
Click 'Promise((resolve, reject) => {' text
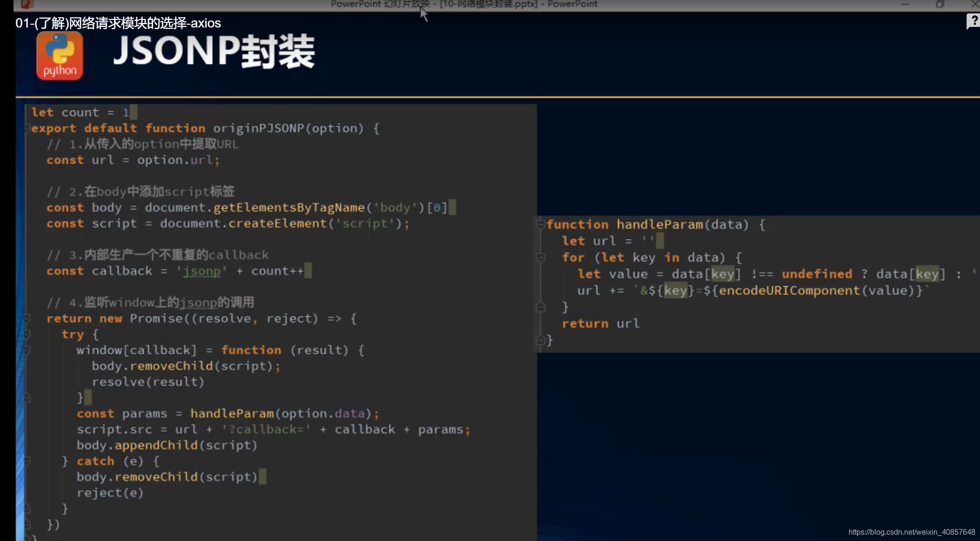coord(243,318)
